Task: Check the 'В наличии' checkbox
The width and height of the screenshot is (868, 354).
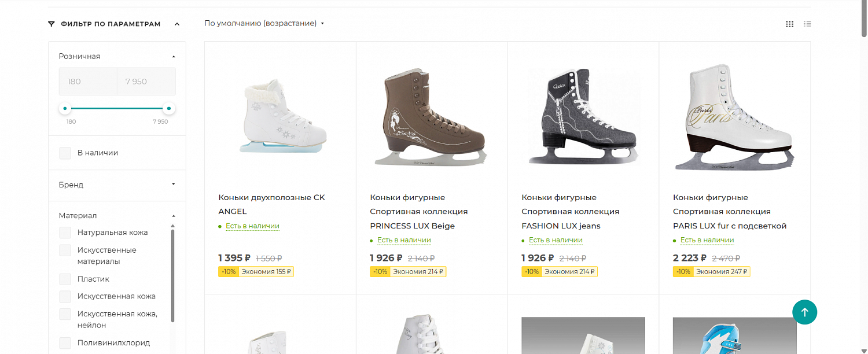Action: pyautogui.click(x=65, y=153)
